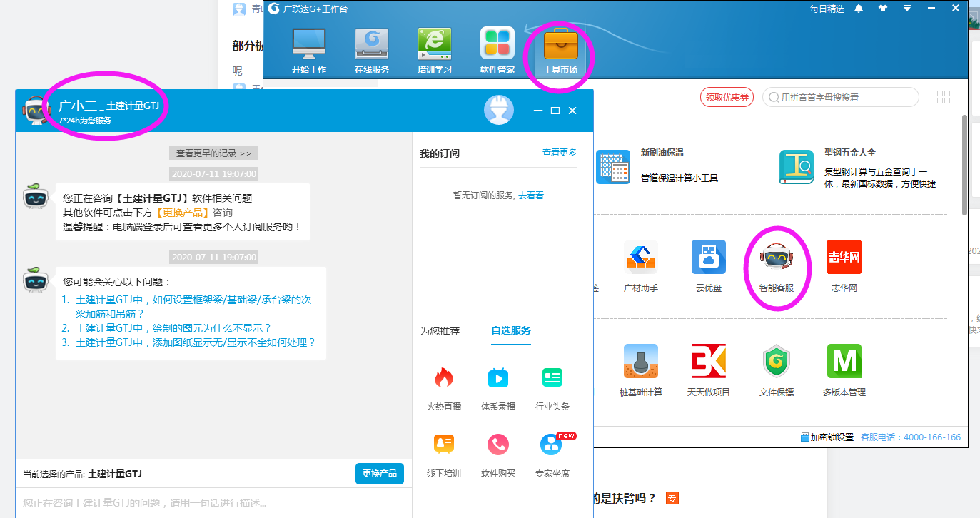Open question 绘制的图元为什么不显示

point(173,328)
